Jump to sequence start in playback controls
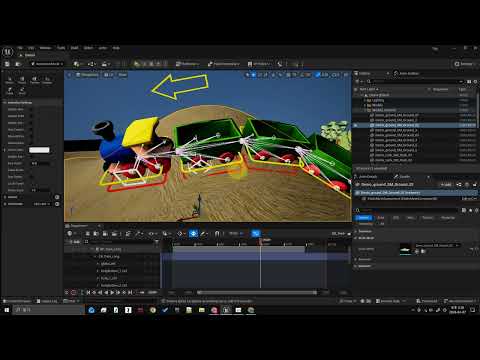 88,292
